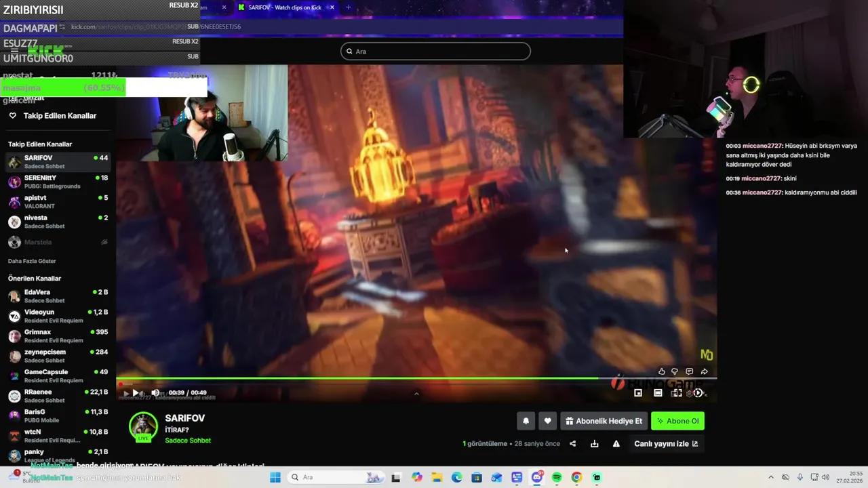The width and height of the screenshot is (868, 488).
Task: Open wtcN recommended channel
Action: pos(58,436)
